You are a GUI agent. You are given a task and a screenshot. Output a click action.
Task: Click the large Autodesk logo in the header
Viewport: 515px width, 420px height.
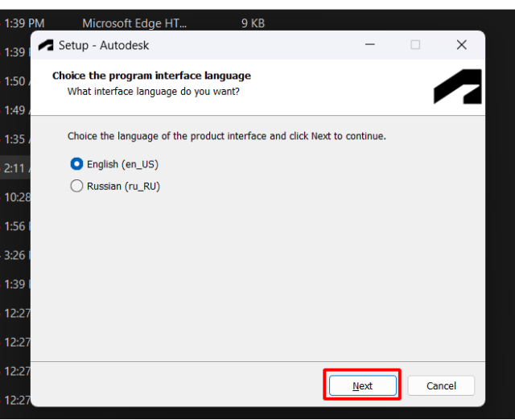click(457, 87)
